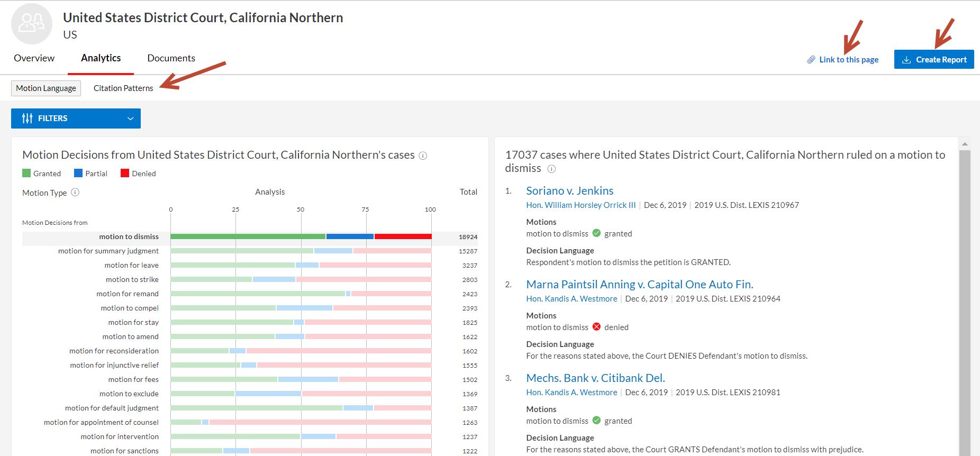Viewport: 980px width, 456px height.
Task: Select the motion for intervention row
Action: coord(250,437)
